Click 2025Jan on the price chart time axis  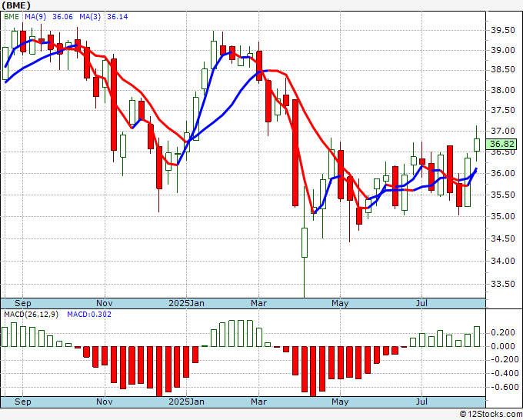click(186, 303)
